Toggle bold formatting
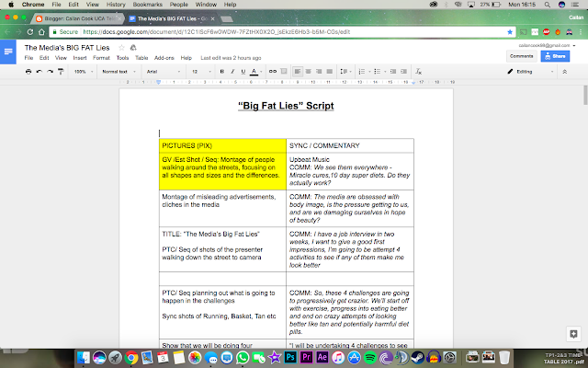Screen dimensions: 588x368 point(222,72)
